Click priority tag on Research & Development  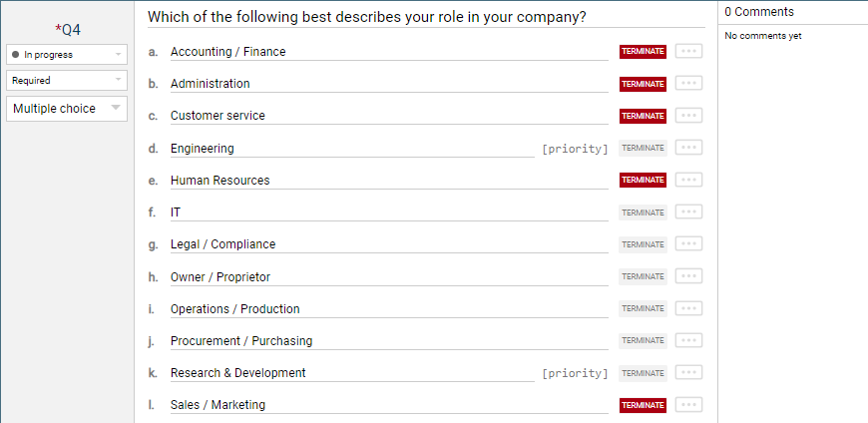point(575,373)
